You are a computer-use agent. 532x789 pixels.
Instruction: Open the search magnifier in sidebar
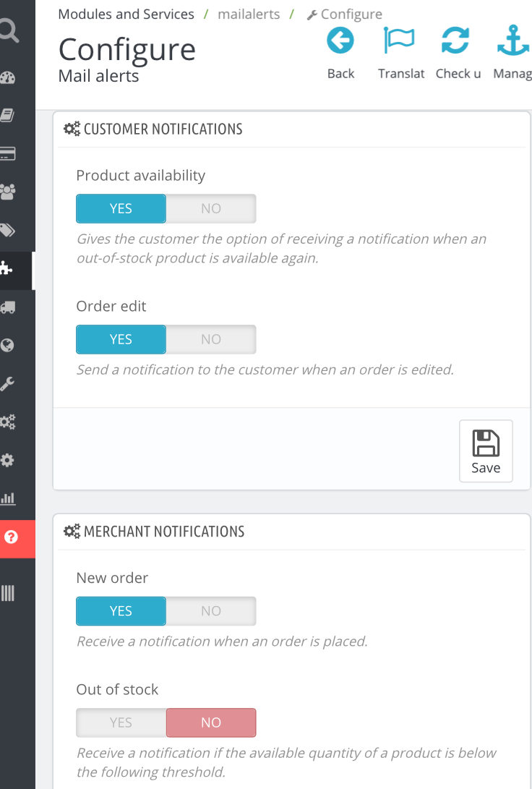9,30
